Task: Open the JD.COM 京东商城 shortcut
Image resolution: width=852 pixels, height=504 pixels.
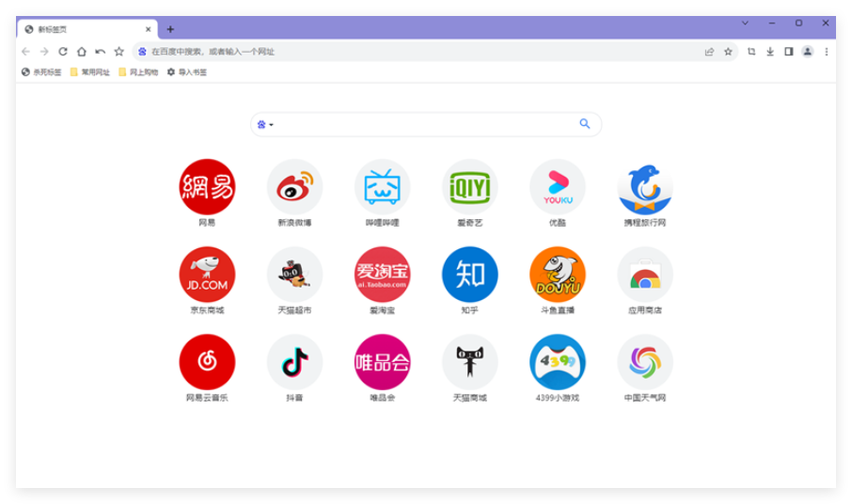Action: click(207, 275)
